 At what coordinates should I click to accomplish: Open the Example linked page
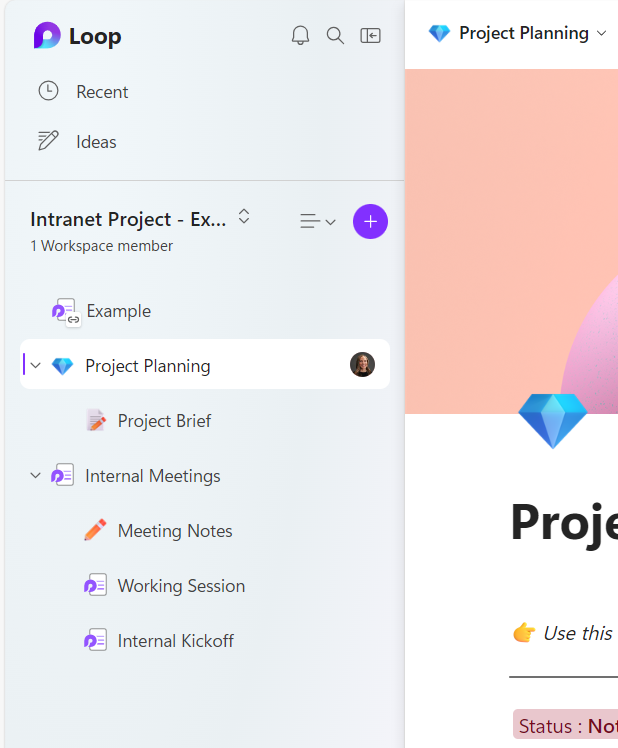118,311
